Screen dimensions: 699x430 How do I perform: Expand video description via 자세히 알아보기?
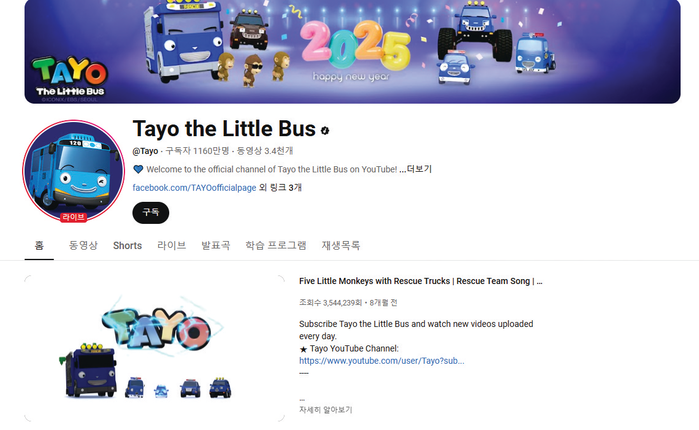[x=325, y=410]
